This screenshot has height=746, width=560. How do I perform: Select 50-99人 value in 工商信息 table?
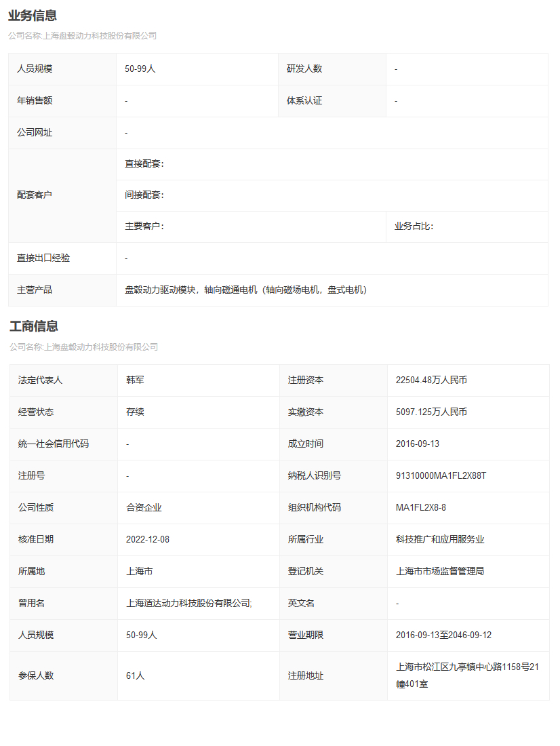[x=141, y=635]
